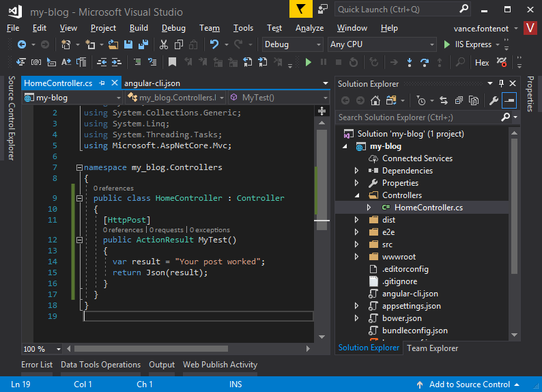Screen dimensions: 542x392
Task: Click the Increase Indent icon
Action: [x=117, y=62]
